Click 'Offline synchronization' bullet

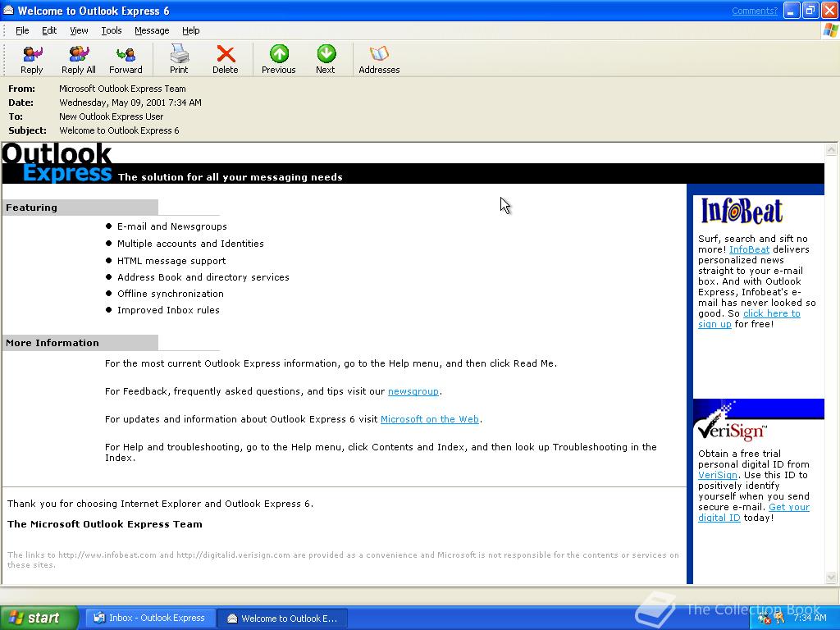tap(171, 294)
